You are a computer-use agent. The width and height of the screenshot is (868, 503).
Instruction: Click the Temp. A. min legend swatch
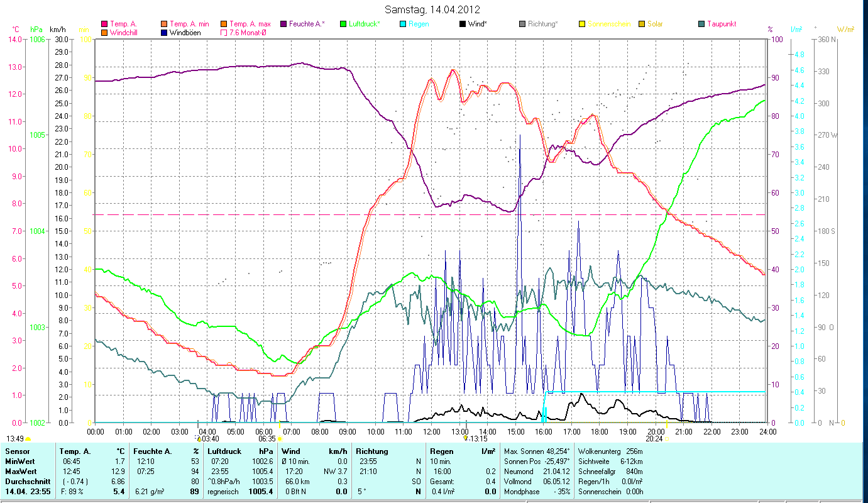(165, 24)
